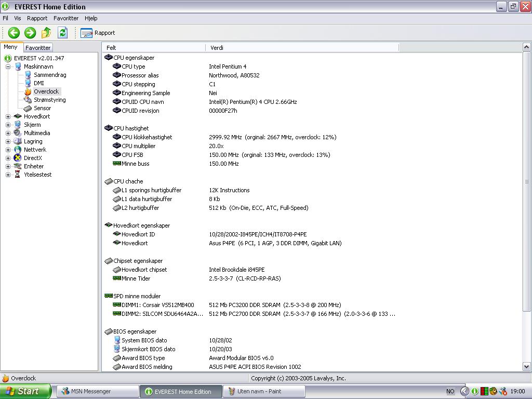Click the Hovedkort motherboard icon in tree
This screenshot has width=532, height=399.
[x=18, y=116]
